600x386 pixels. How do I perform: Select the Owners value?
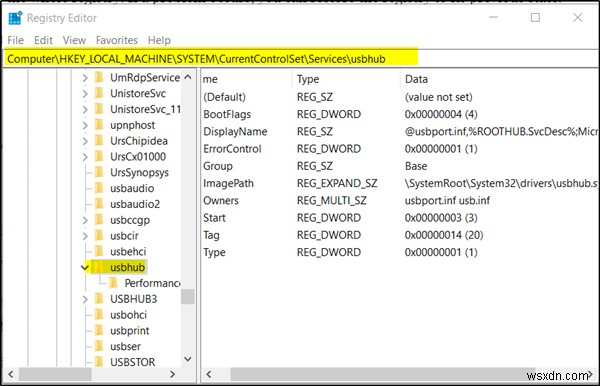(x=221, y=200)
